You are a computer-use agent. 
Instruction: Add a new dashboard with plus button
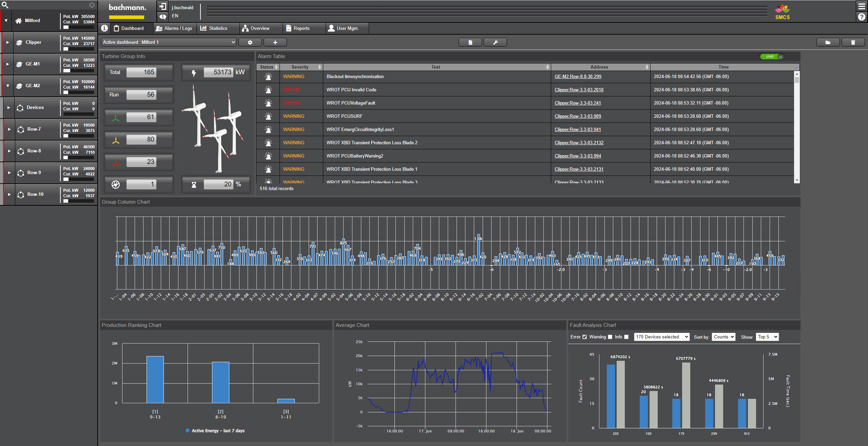[x=275, y=42]
